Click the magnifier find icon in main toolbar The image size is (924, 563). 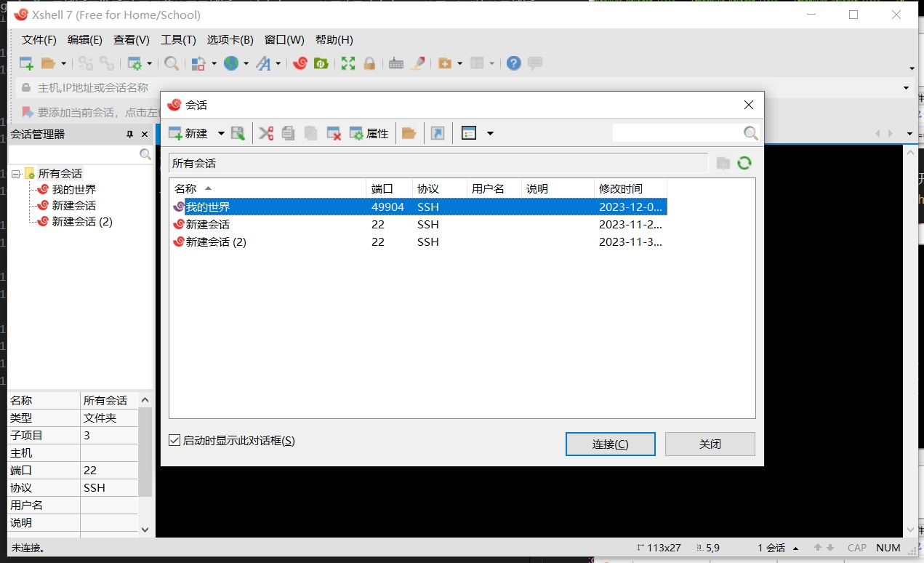tap(172, 63)
